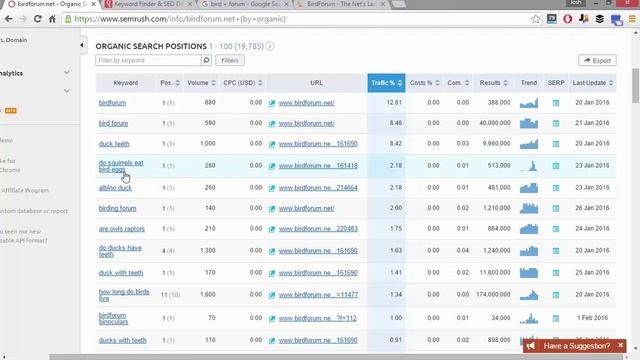Open are owls raptors keyword link
The width and height of the screenshot is (640, 360).
pos(122,229)
